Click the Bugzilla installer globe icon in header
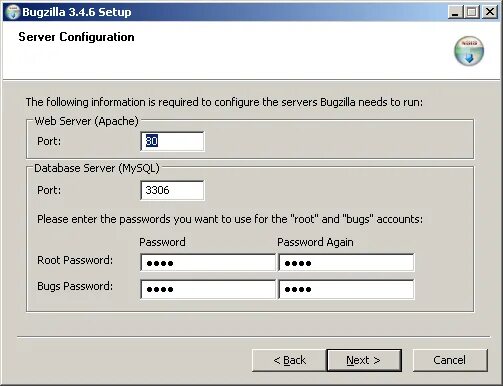 (469, 51)
